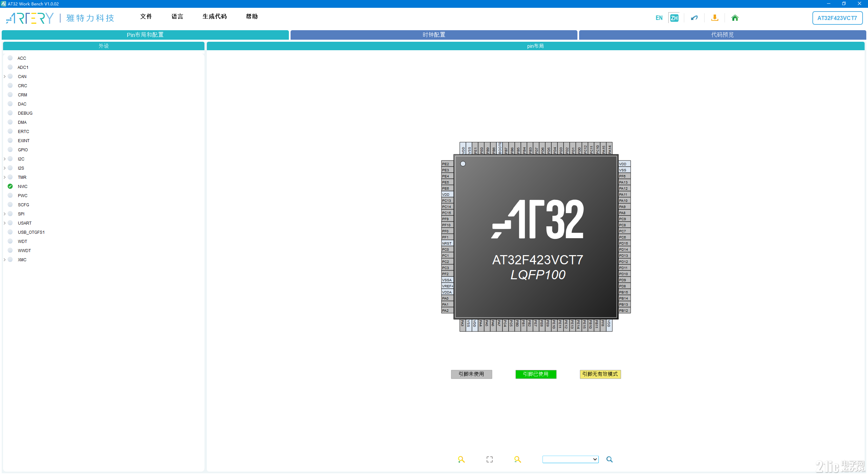Select SCFG in peripheral list
This screenshot has width=868, height=475.
pos(23,205)
